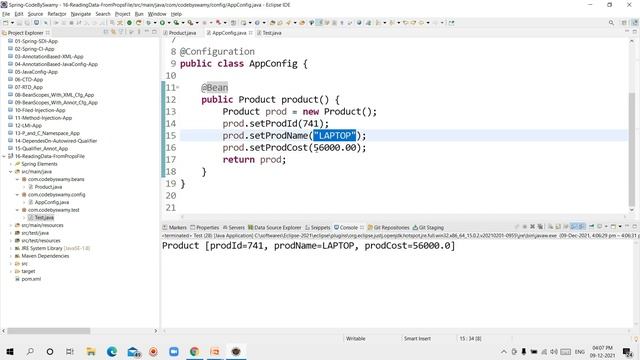Open the Refactor menu
This screenshot has width=640, height=360.
(57, 14)
